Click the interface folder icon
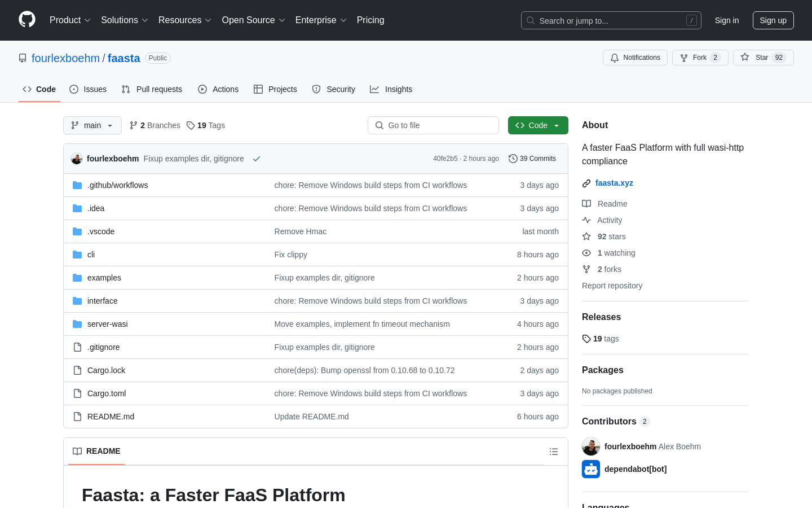 coord(77,301)
